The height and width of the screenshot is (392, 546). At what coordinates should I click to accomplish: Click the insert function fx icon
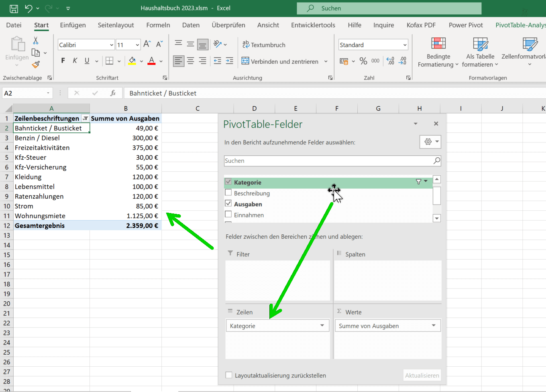(113, 93)
